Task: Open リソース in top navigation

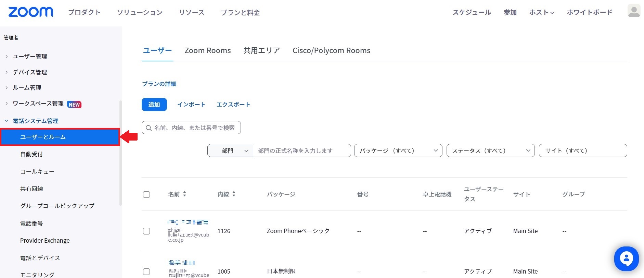Action: tap(192, 12)
